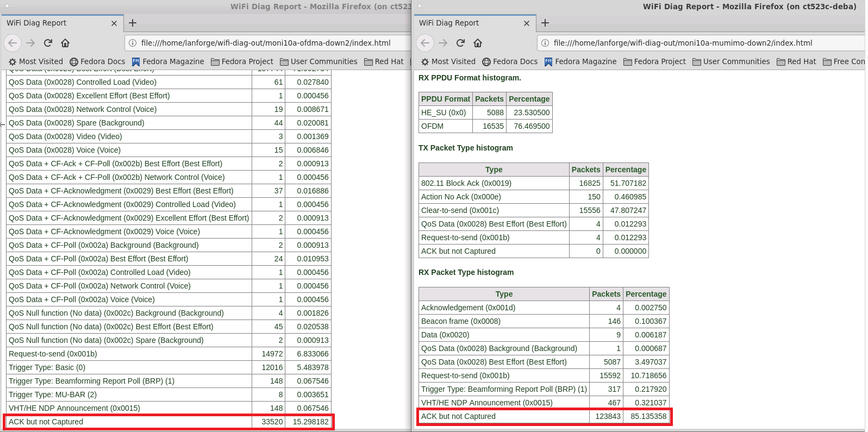The image size is (868, 432).
Task: Close WiFi Diag Report tab in right window
Action: (527, 23)
